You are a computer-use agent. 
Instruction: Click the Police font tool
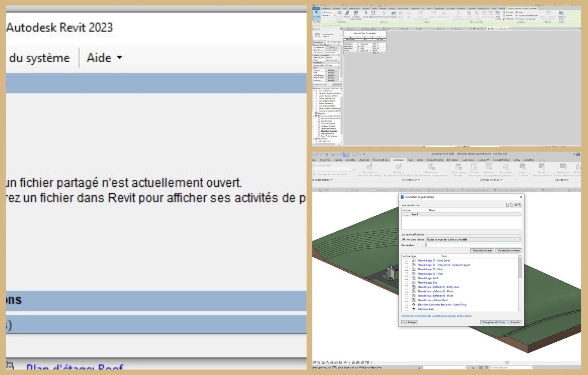coord(519,12)
